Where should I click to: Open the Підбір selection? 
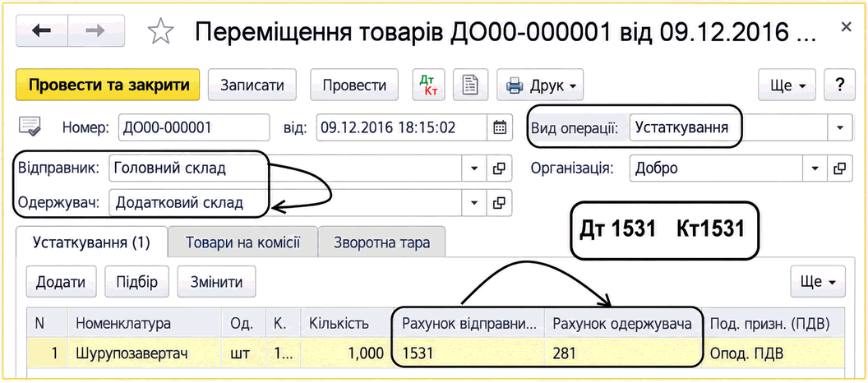tap(136, 281)
